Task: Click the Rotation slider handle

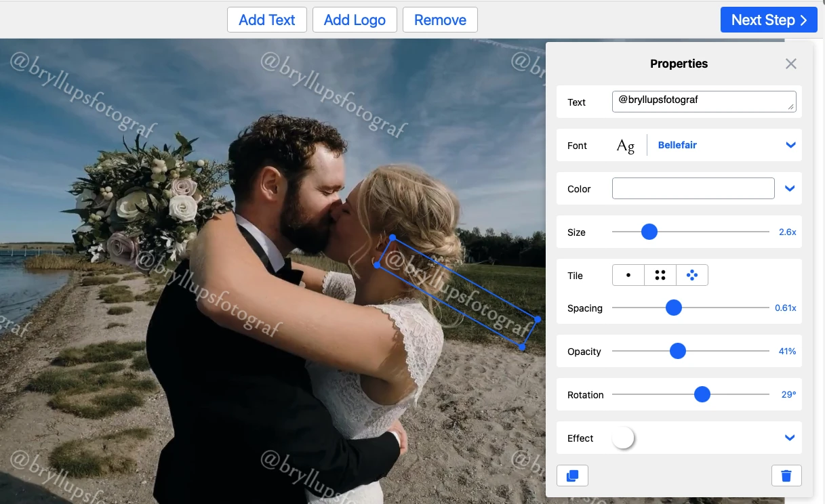Action: click(702, 394)
